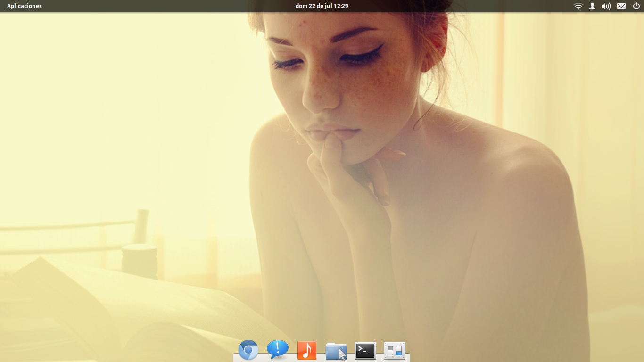Open the Wi-Fi network indicator

pyautogui.click(x=578, y=6)
